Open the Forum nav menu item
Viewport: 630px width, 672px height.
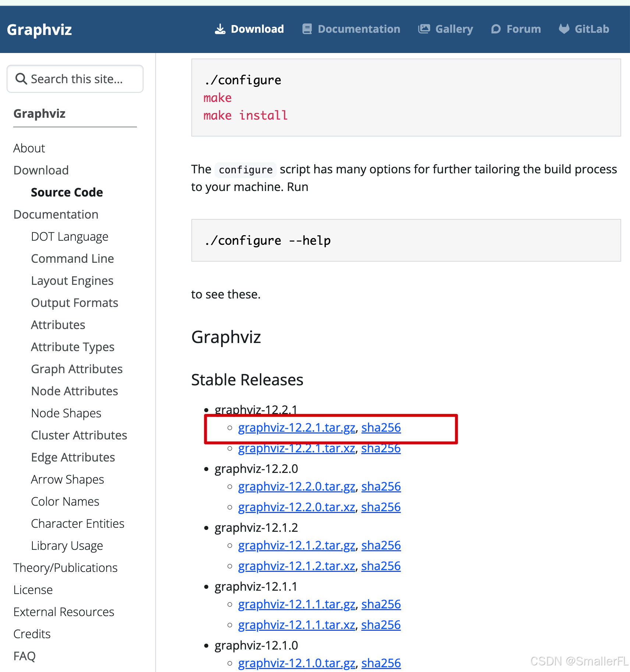click(x=516, y=29)
